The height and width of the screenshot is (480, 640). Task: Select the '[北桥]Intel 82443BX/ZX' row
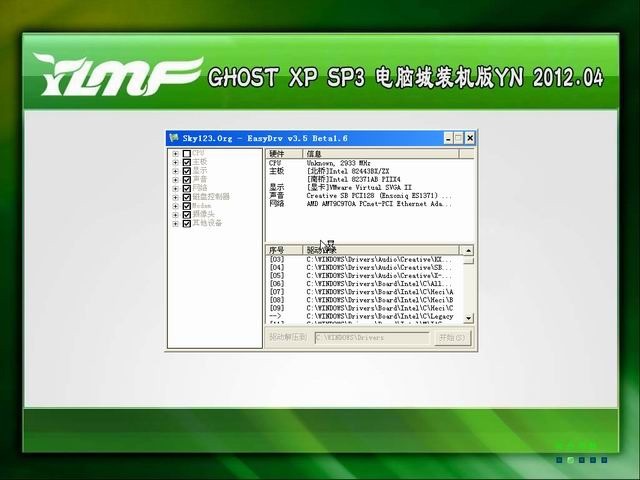pos(369,171)
